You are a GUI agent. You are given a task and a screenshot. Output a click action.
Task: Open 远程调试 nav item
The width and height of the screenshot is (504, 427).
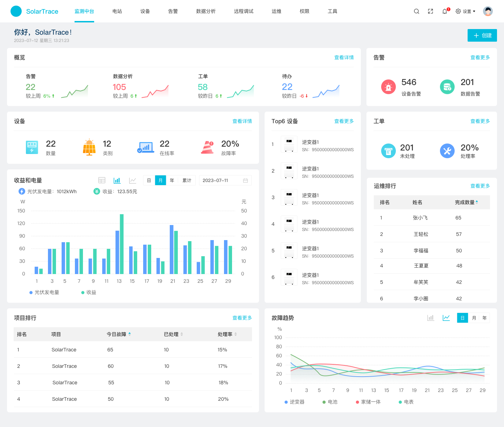click(244, 11)
